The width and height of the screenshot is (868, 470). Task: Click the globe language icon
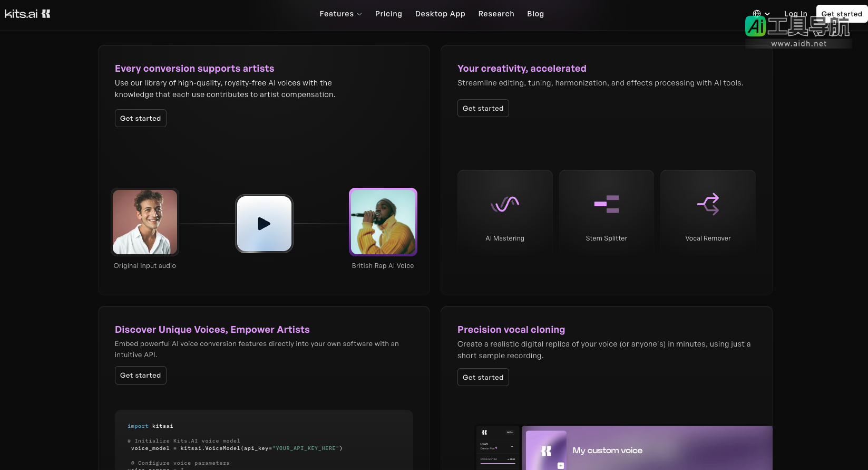pos(757,14)
